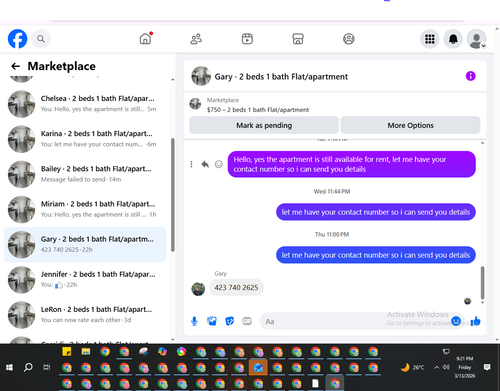Go back using the Marketplace arrow
The height and width of the screenshot is (391, 500).
coord(15,66)
